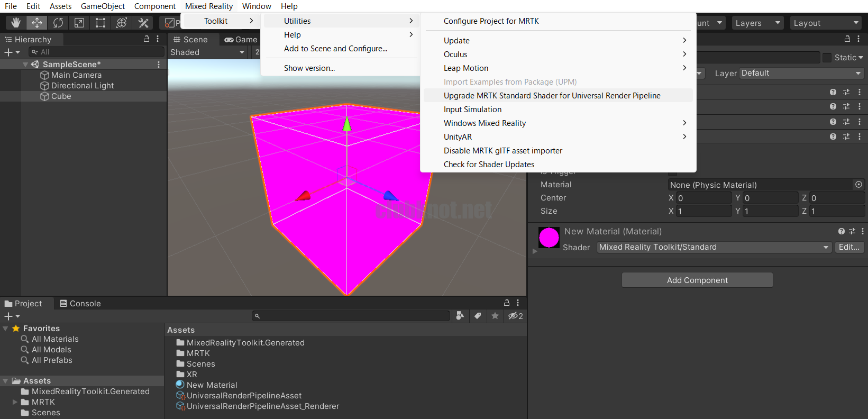This screenshot has width=868, height=419.
Task: Toggle the Static checkbox in Inspector
Action: (827, 58)
